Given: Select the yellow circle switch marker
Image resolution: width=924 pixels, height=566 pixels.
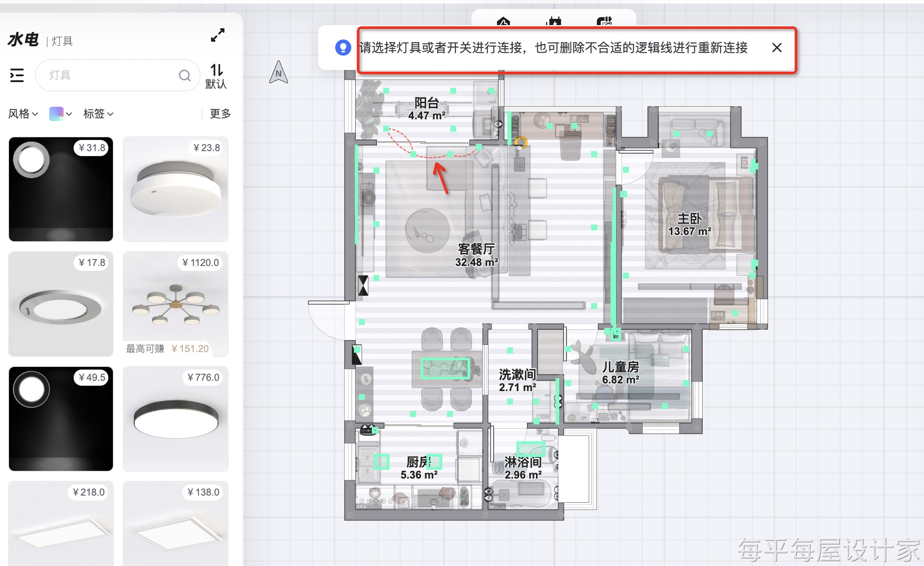Looking at the screenshot, I should 521,143.
